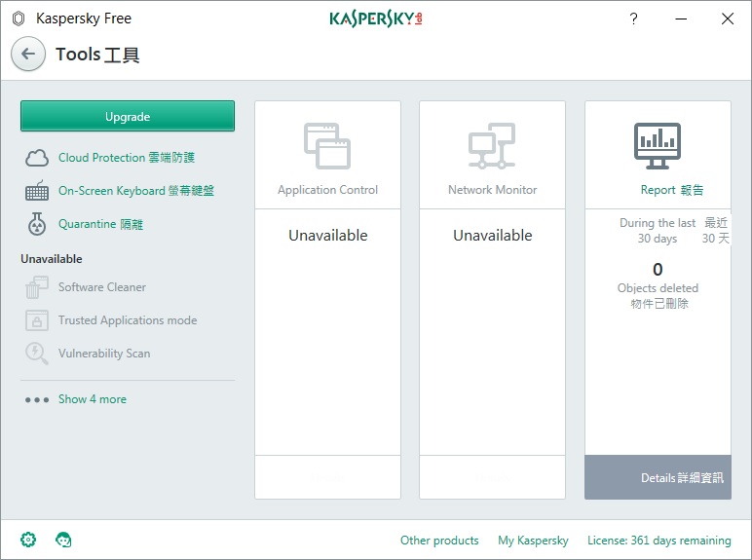The width and height of the screenshot is (752, 560).
Task: Click Application Control card title
Action: [327, 190]
